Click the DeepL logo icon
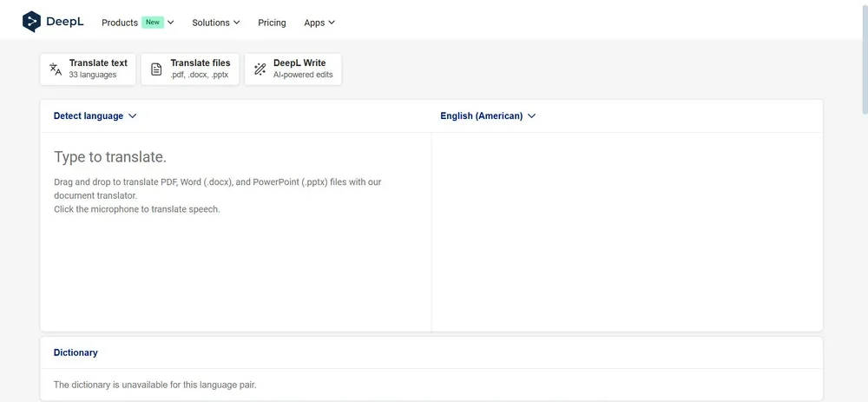Image resolution: width=868 pixels, height=402 pixels. (x=32, y=22)
